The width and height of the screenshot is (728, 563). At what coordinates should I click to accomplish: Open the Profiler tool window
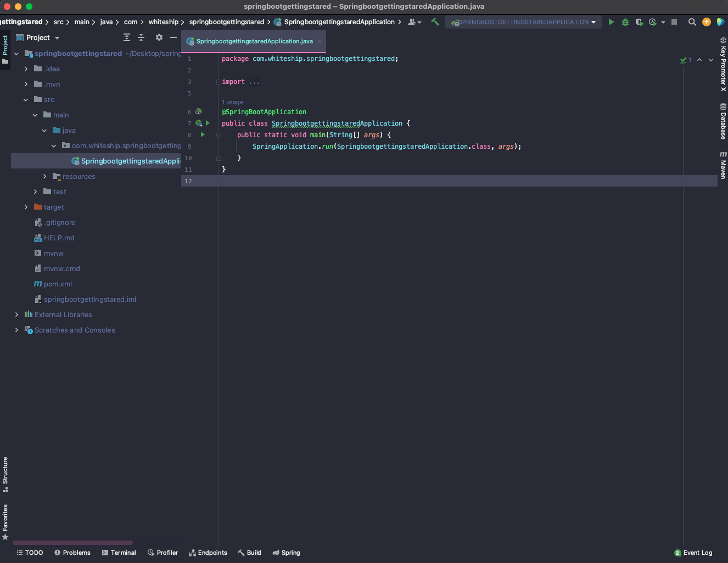[163, 553]
